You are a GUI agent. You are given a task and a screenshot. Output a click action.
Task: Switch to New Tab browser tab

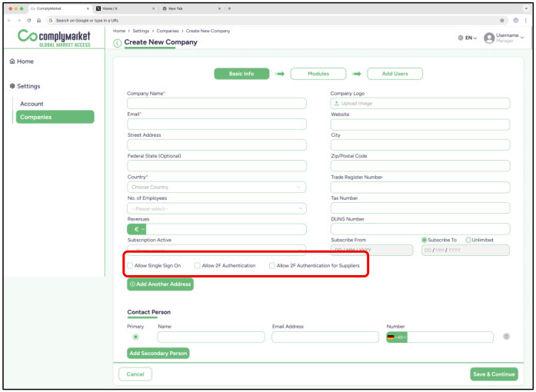[x=191, y=8]
